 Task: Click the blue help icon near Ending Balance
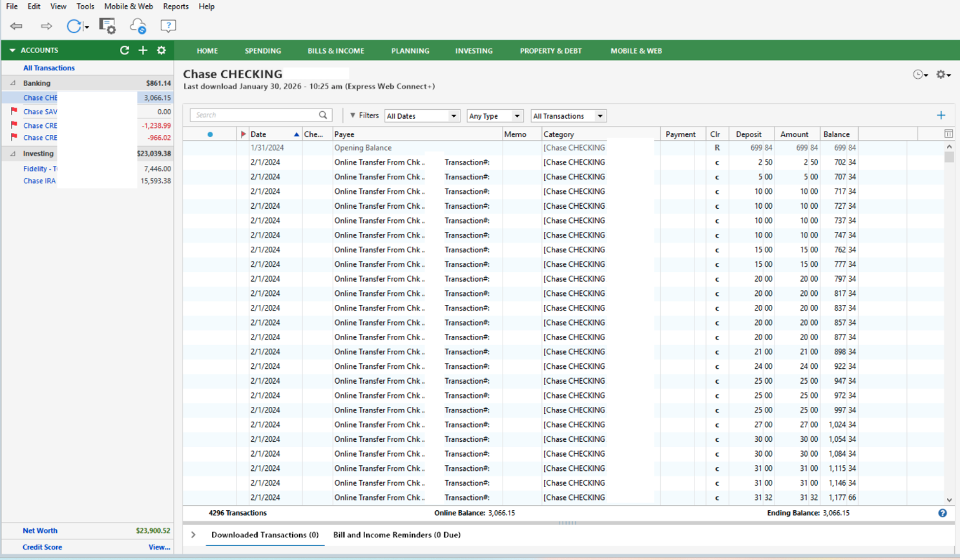click(x=942, y=513)
